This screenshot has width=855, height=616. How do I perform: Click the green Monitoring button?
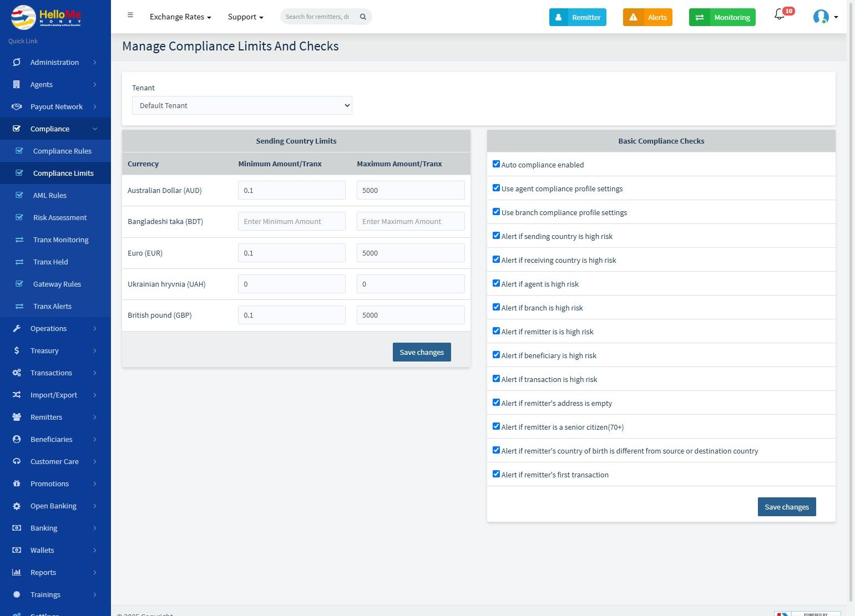(722, 17)
